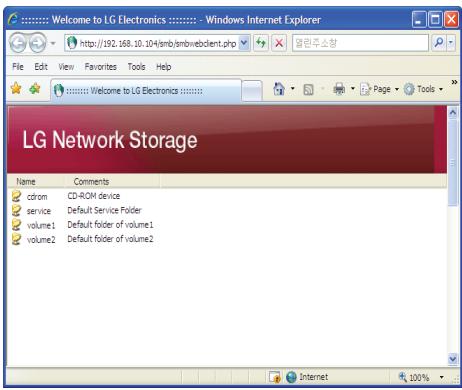Click the volume2 share icon

tap(16, 239)
